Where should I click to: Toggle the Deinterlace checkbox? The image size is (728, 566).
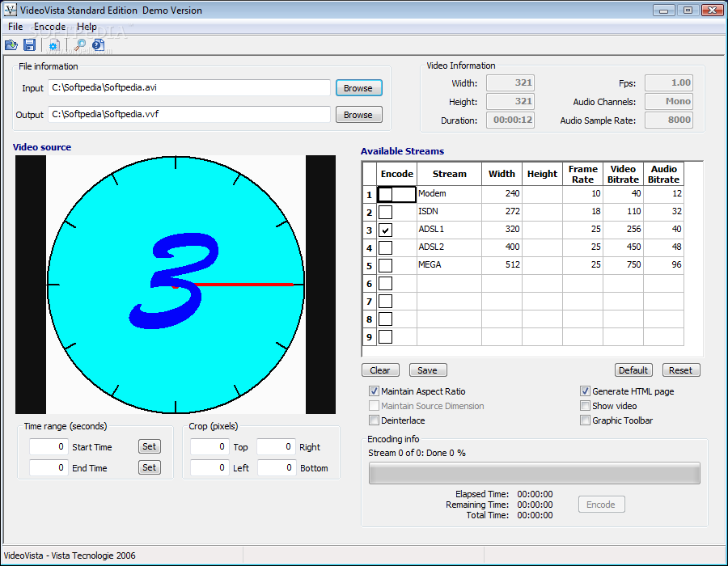tap(374, 420)
